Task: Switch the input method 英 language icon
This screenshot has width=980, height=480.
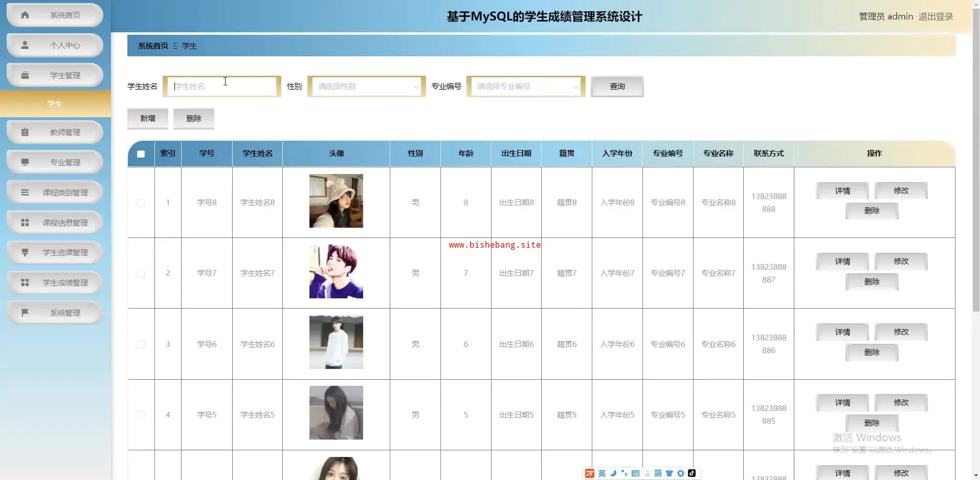Action: coord(602,473)
